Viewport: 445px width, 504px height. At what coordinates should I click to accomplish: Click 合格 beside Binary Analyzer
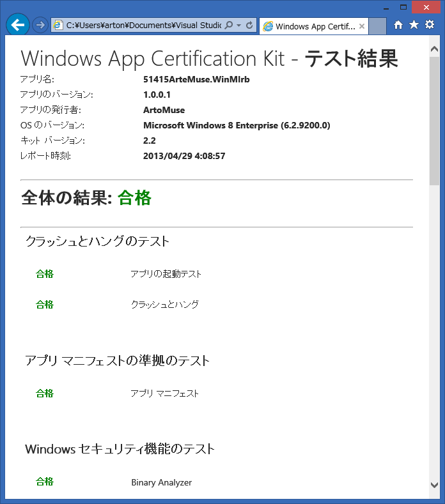[x=45, y=482]
